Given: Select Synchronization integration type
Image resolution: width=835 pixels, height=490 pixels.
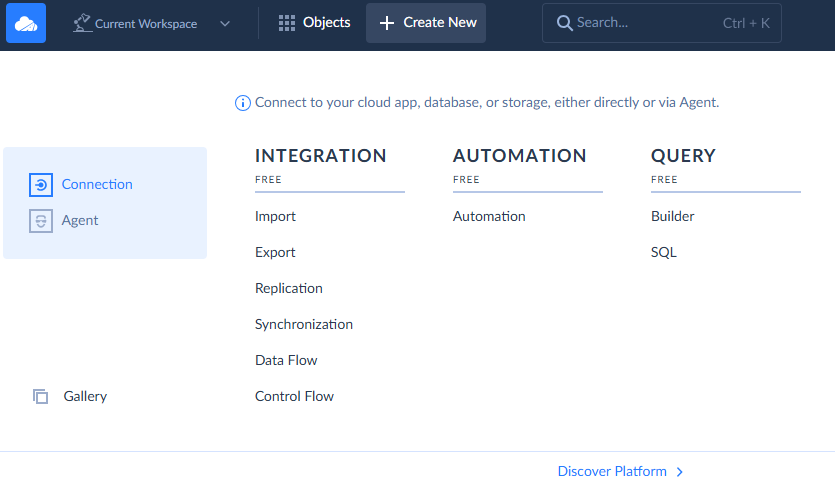Looking at the screenshot, I should click(x=304, y=325).
